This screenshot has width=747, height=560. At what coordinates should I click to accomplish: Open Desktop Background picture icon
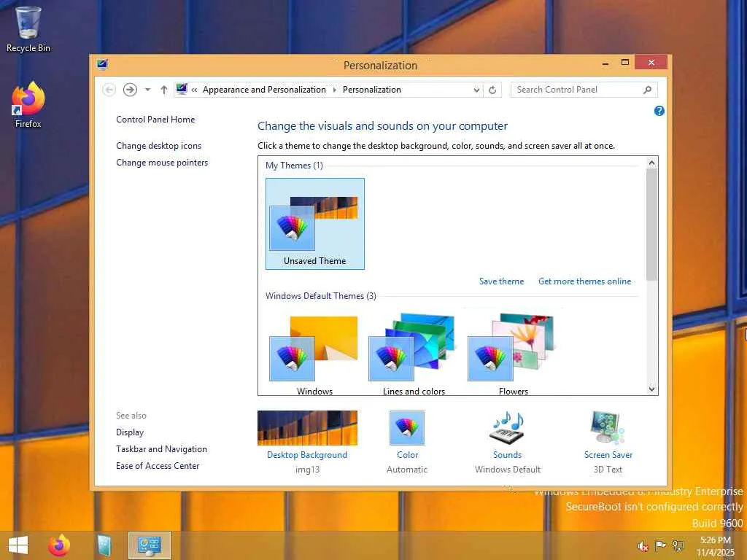click(x=307, y=428)
